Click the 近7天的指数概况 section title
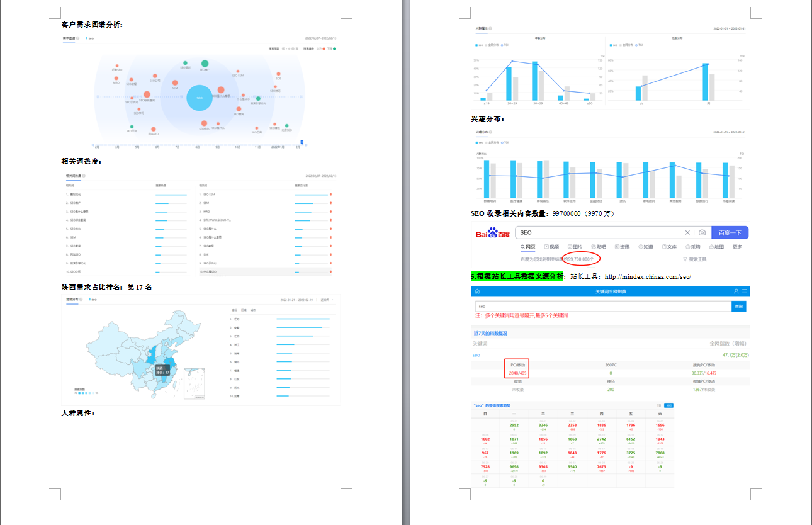This screenshot has width=812, height=525. click(490, 333)
